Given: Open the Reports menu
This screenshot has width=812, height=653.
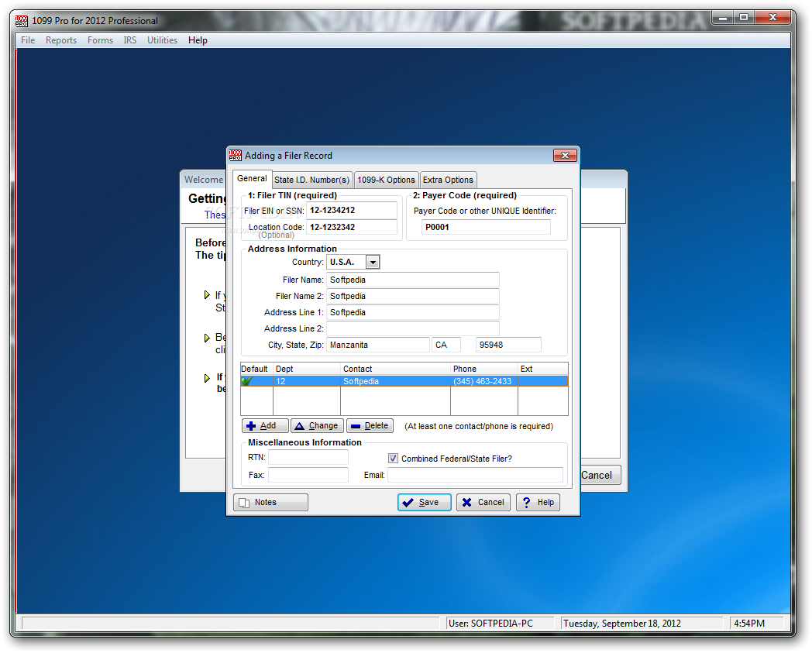Looking at the screenshot, I should (61, 40).
